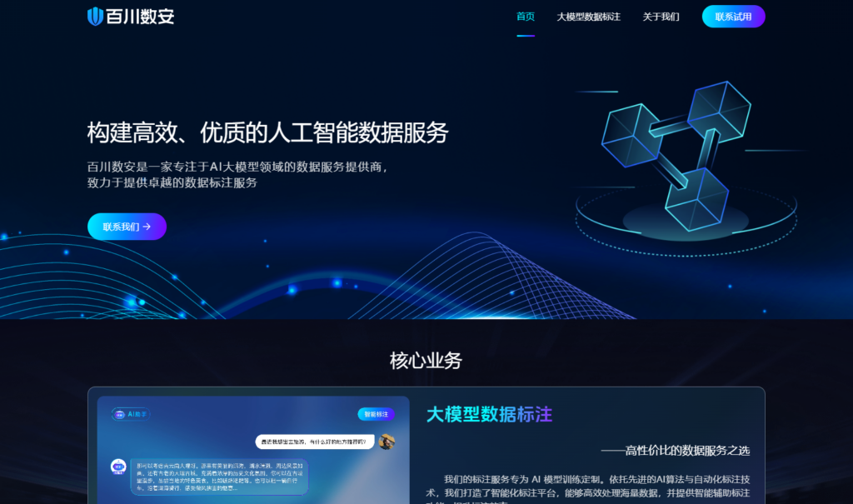Click the AI助手 label badge
This screenshot has height=504, width=853.
tap(131, 415)
